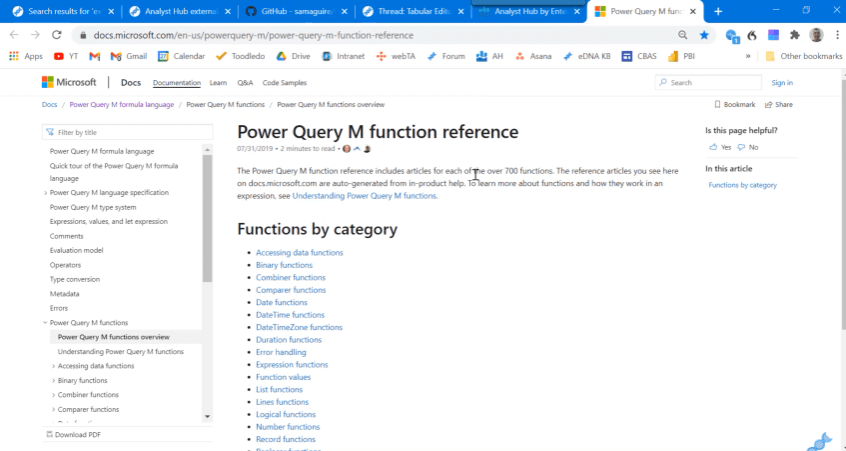
Task: Select the Operators sidebar item
Action: click(65, 265)
